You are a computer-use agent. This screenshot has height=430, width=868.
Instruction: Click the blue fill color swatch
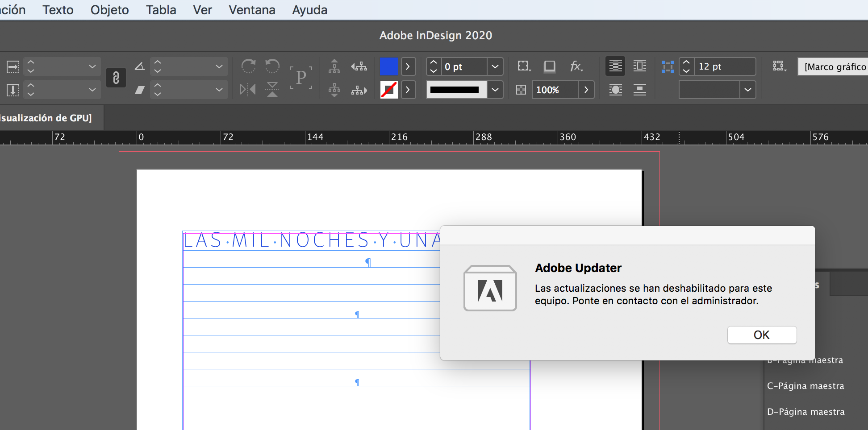click(x=389, y=66)
